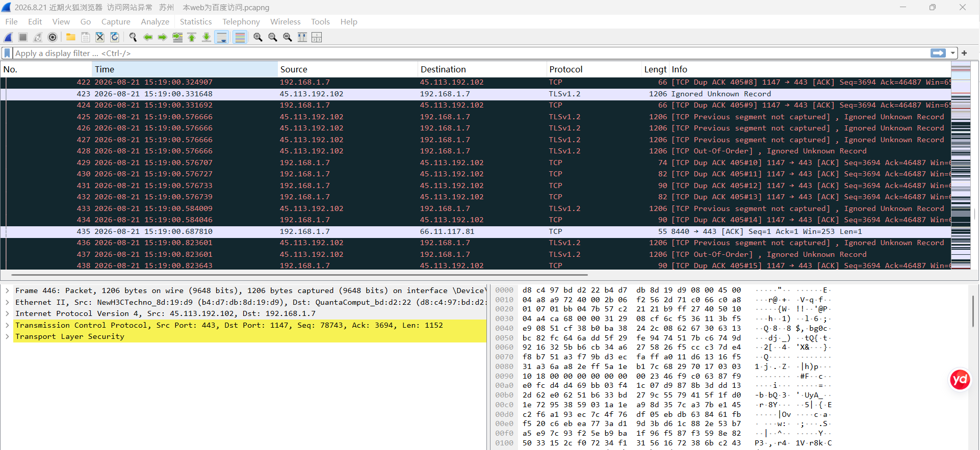Expand Transport Layer Security node
Screen dimensions: 980x450
coord(7,336)
